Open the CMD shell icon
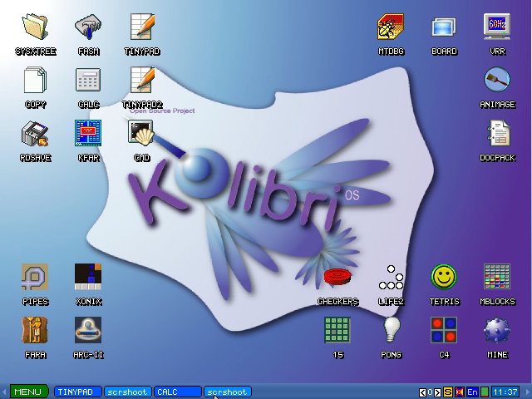The height and width of the screenshot is (399, 532). [x=141, y=133]
